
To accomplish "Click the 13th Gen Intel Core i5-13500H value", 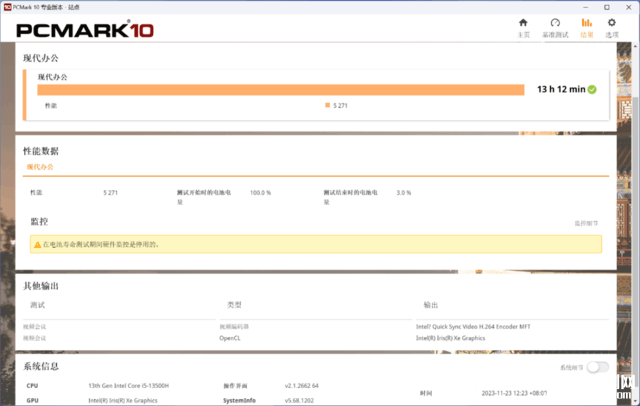I will (129, 386).
